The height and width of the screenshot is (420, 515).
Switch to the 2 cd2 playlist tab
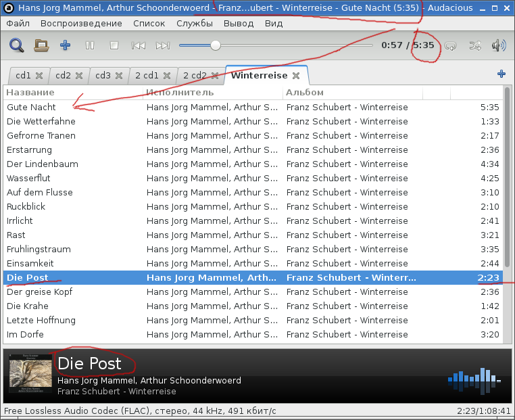195,76
